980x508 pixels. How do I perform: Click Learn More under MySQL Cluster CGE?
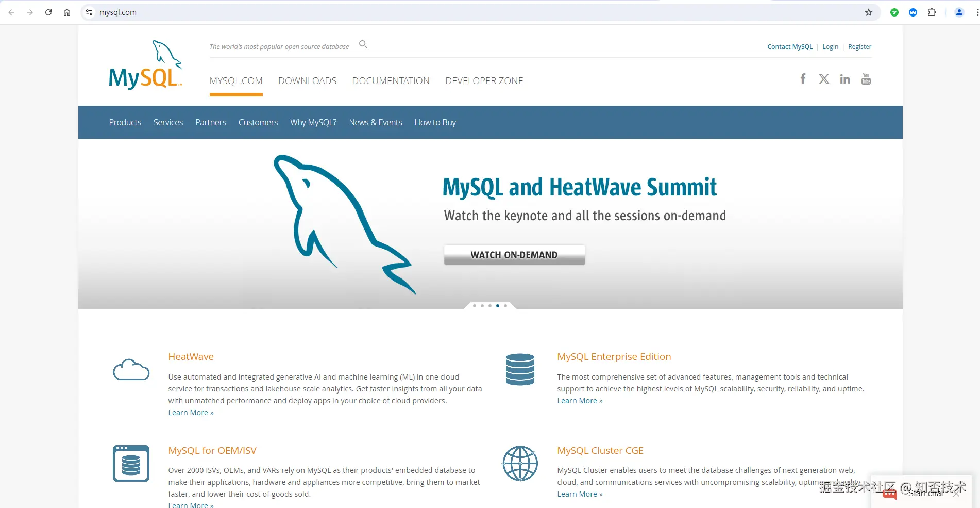[x=580, y=494]
